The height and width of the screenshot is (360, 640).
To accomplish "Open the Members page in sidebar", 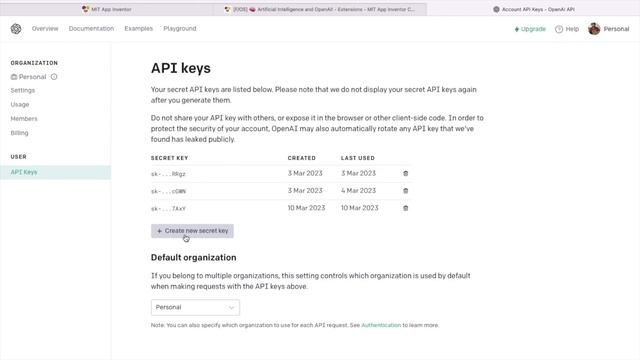I will click(24, 119).
